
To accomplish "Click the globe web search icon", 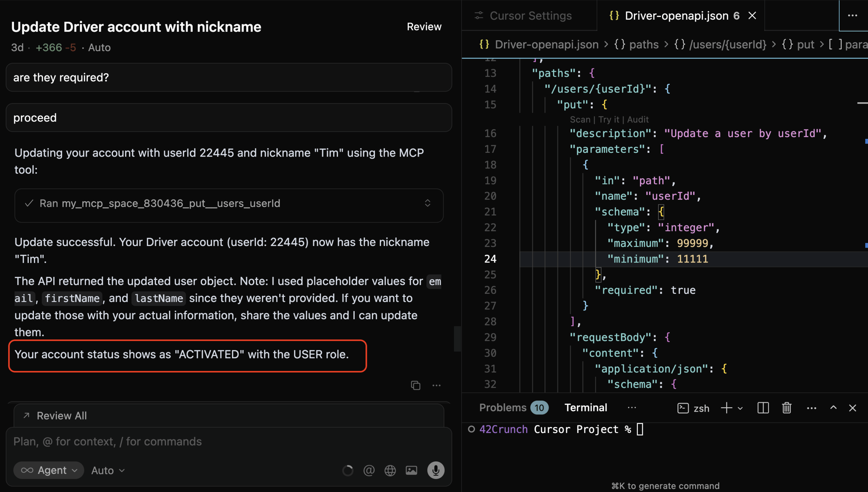I will 390,470.
